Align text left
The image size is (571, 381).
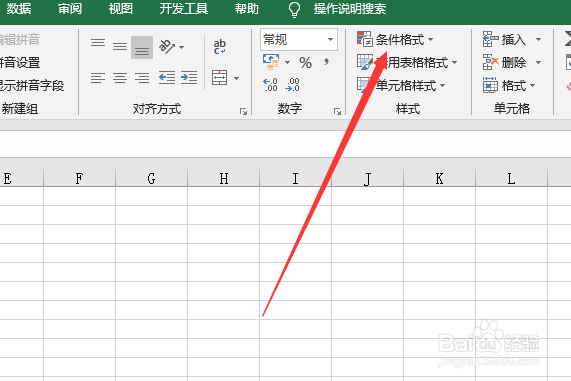[x=98, y=78]
